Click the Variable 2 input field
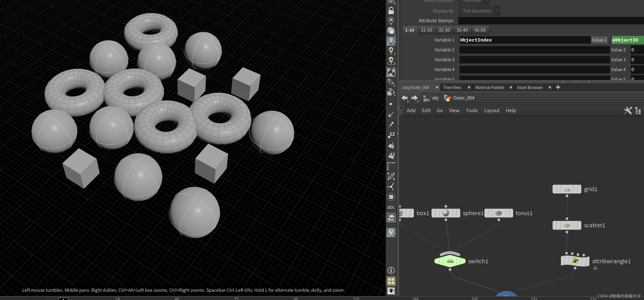Viewport: 644px width, 300px height. point(534,50)
